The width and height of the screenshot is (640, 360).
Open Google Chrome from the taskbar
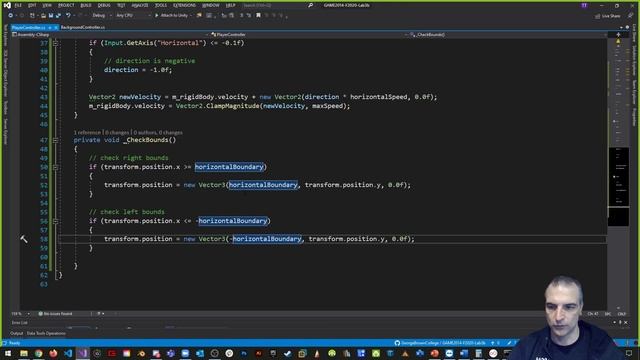coord(38,353)
